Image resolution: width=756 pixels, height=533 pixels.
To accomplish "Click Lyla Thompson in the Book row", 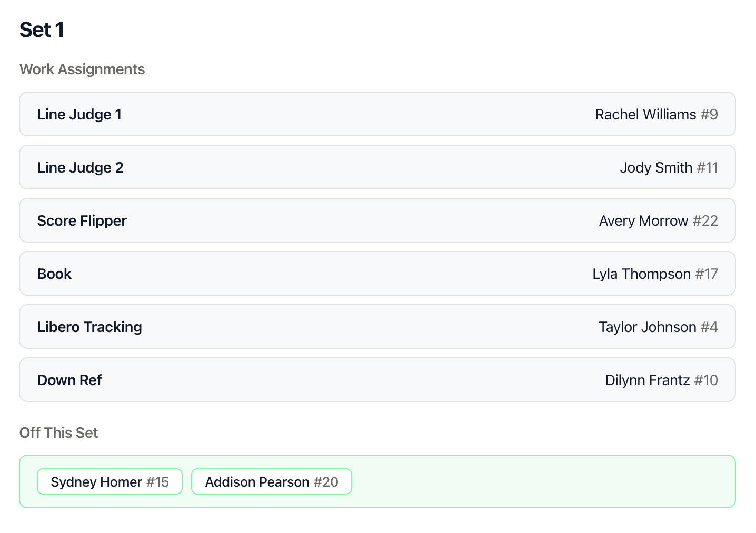I will tap(641, 274).
